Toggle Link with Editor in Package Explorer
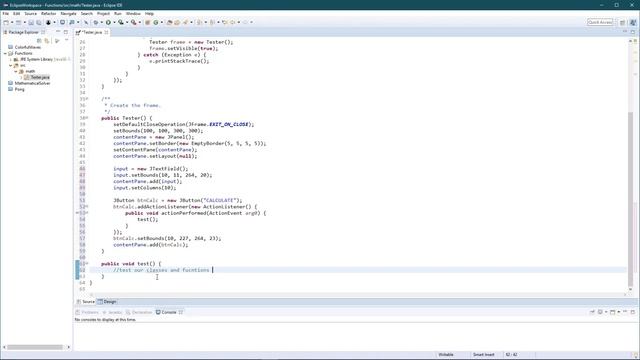 click(x=47, y=41)
